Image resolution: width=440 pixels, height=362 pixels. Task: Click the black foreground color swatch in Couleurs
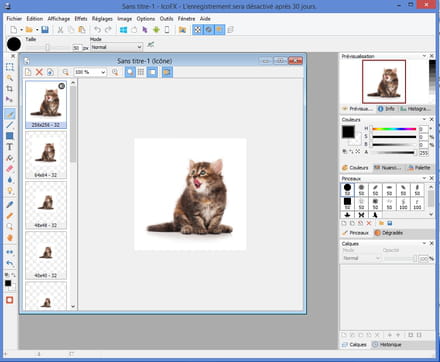tap(348, 132)
